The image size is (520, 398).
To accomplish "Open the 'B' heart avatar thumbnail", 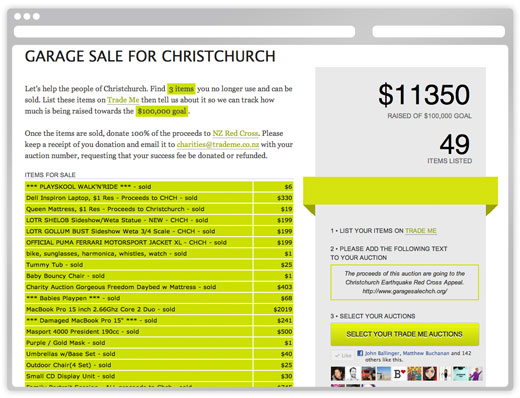I will point(399,374).
